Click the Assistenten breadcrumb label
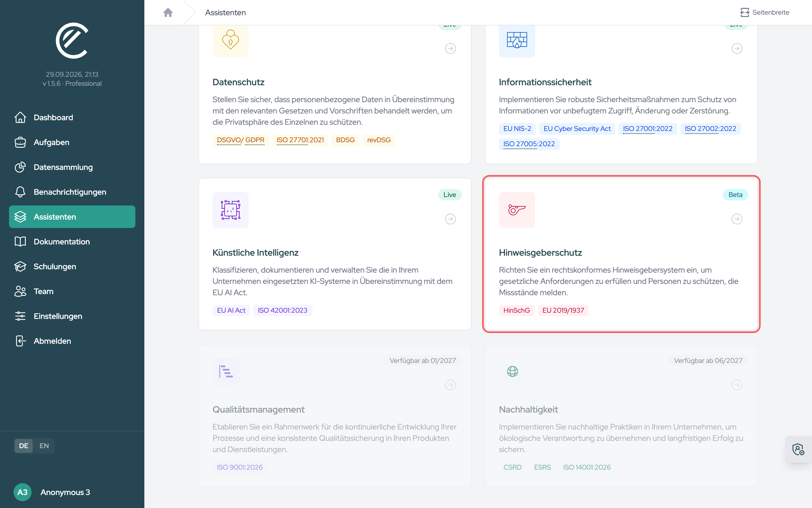This screenshot has width=812, height=508. 226,12
